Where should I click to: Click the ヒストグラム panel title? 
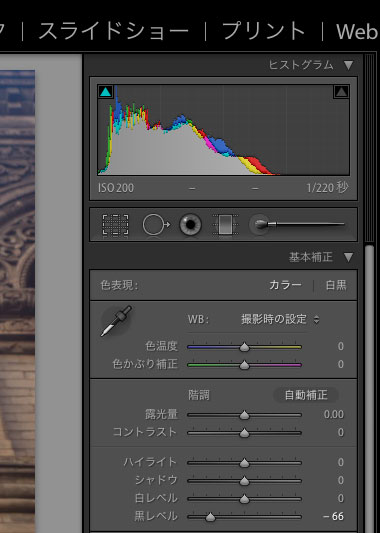301,65
